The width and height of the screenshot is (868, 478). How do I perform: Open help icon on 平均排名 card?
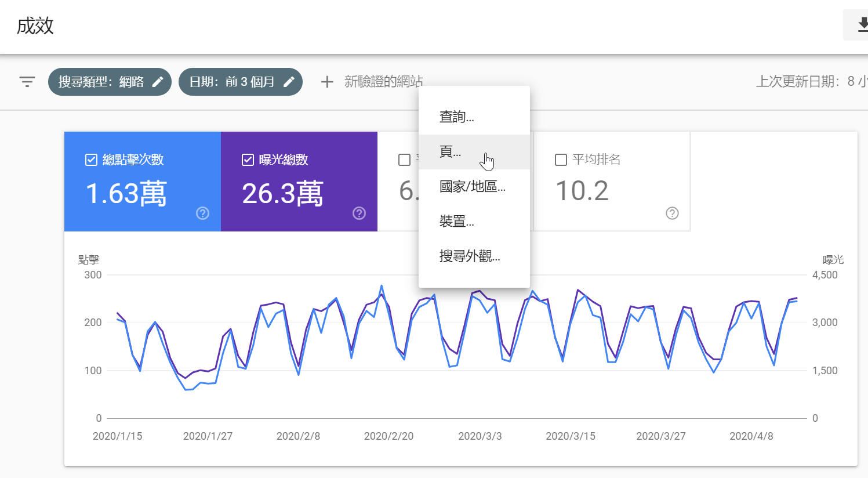tap(672, 213)
